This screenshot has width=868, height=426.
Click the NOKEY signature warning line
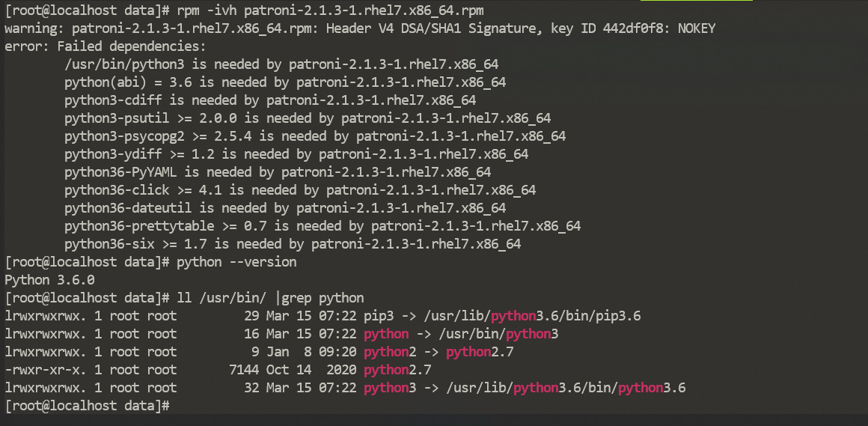360,28
